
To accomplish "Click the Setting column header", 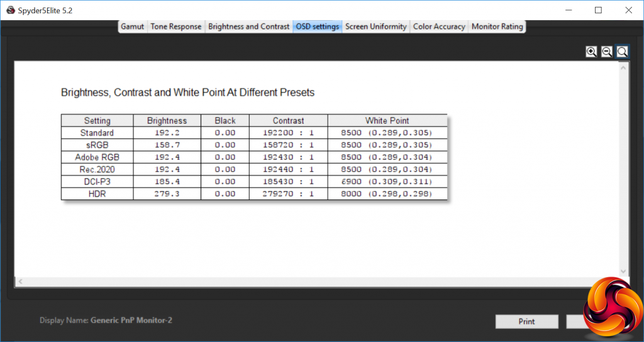I will 97,121.
